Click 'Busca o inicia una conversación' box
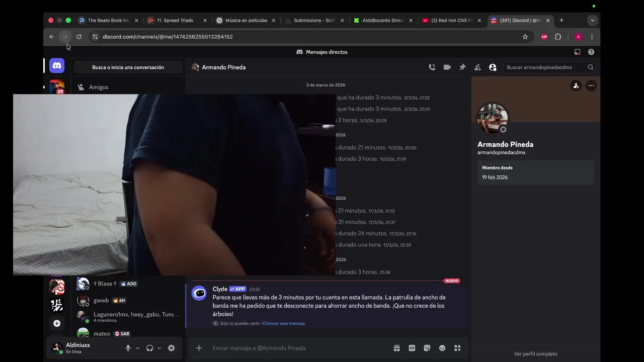The height and width of the screenshot is (362, 644). (x=128, y=67)
